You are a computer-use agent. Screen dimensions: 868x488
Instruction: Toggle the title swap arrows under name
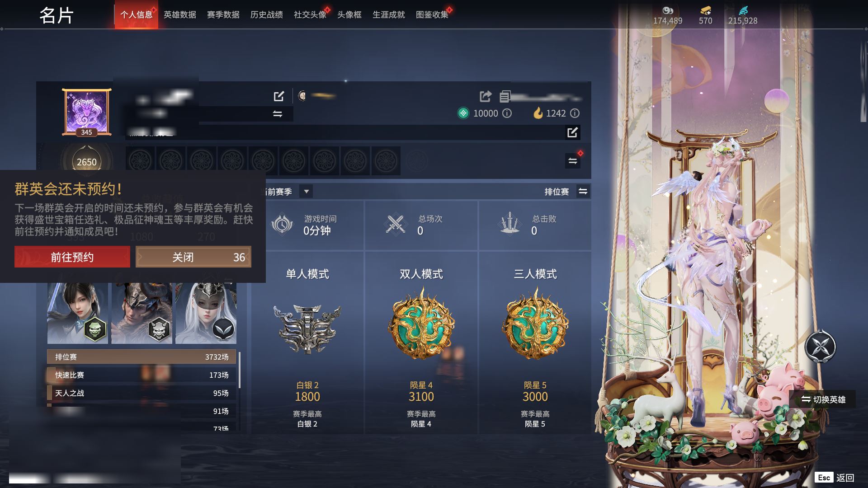tap(278, 114)
